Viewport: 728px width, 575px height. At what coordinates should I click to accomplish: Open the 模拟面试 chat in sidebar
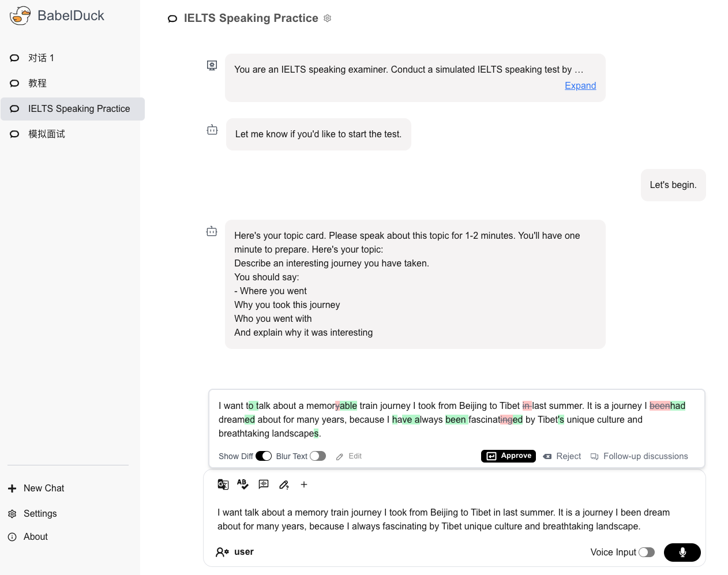point(47,134)
